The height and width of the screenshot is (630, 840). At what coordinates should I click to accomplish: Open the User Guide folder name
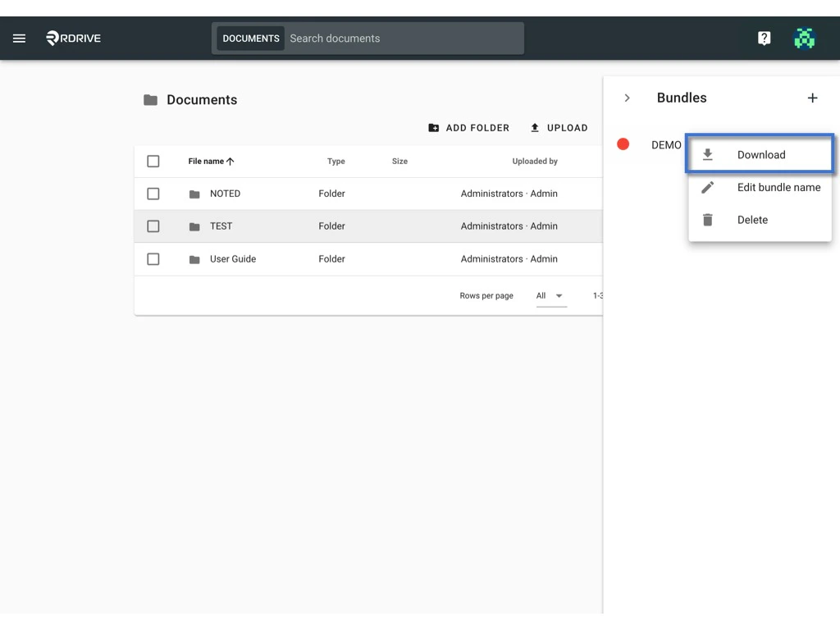click(233, 258)
